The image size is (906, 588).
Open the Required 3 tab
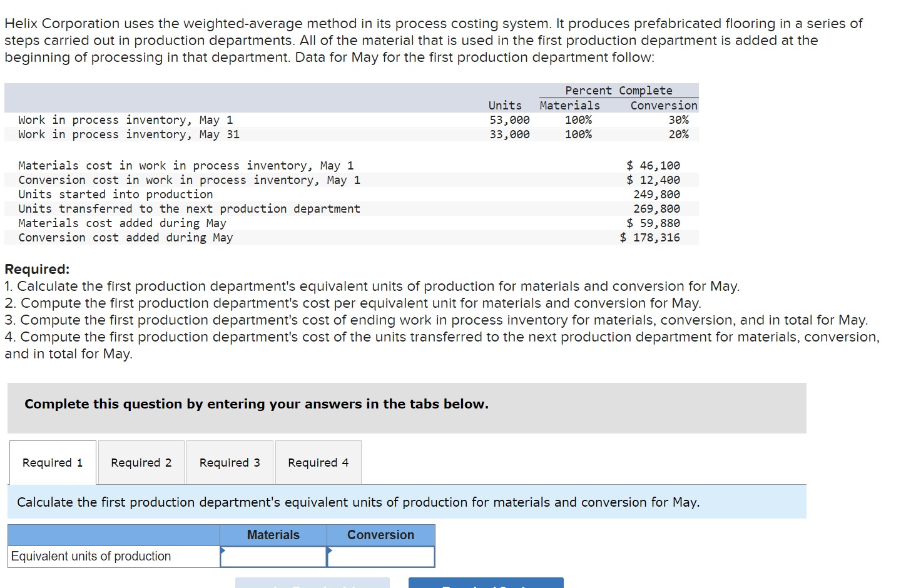230,462
